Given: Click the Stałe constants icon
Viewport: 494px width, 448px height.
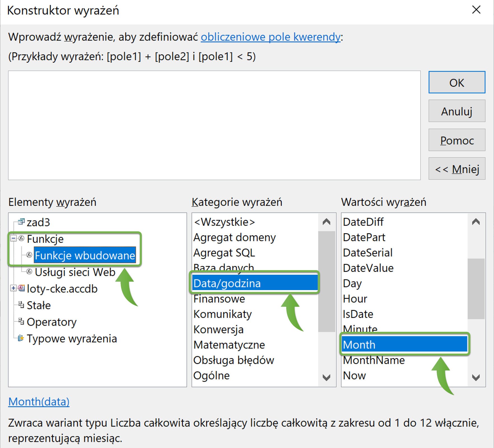Looking at the screenshot, I should (21, 305).
